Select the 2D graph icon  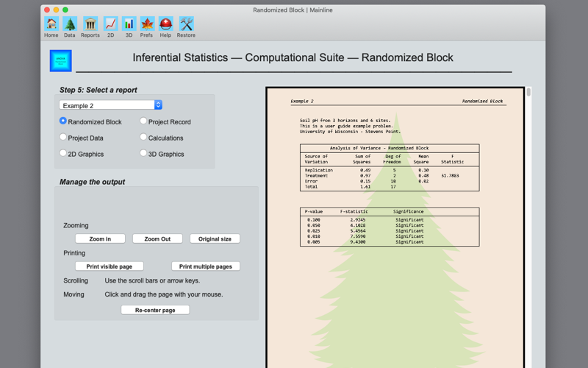pyautogui.click(x=111, y=24)
